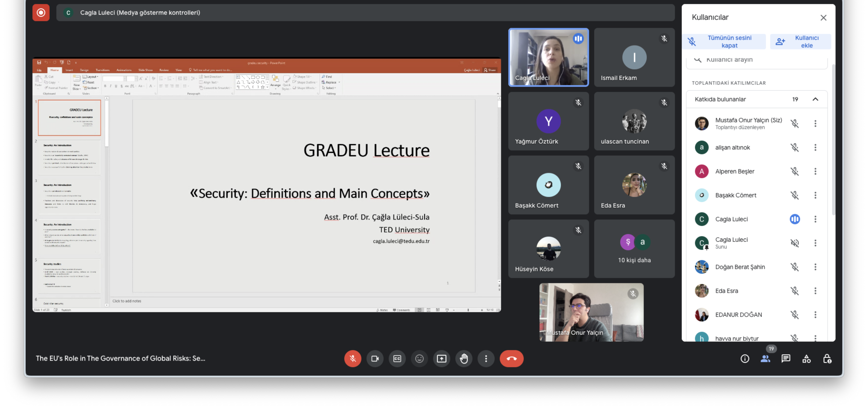This screenshot has width=868, height=409.
Task: Click the raise hand button
Action: 464,358
